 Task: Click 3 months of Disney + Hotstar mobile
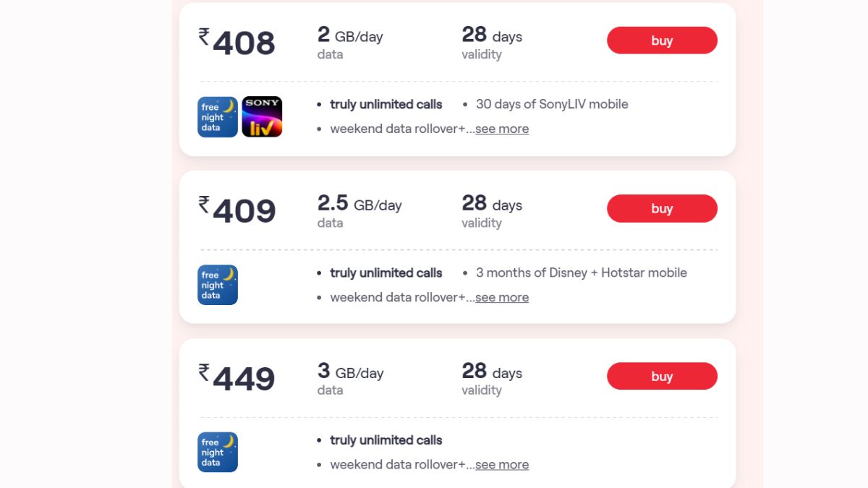[581, 273]
